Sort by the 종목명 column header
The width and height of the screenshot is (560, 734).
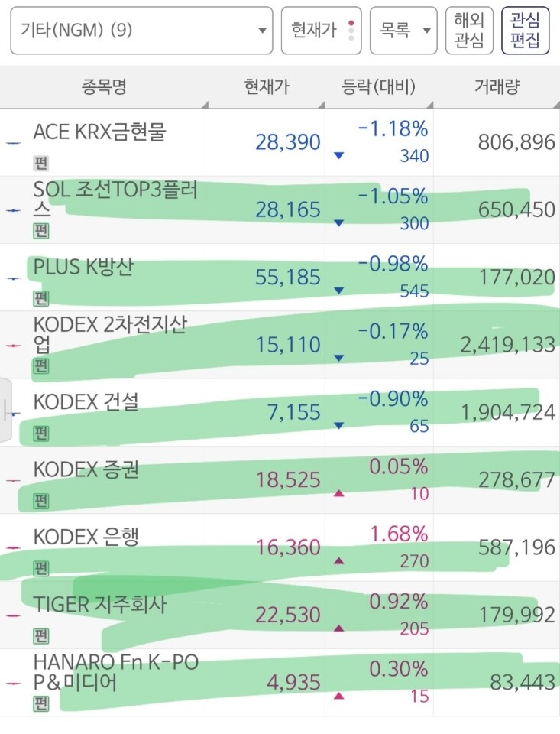[104, 86]
